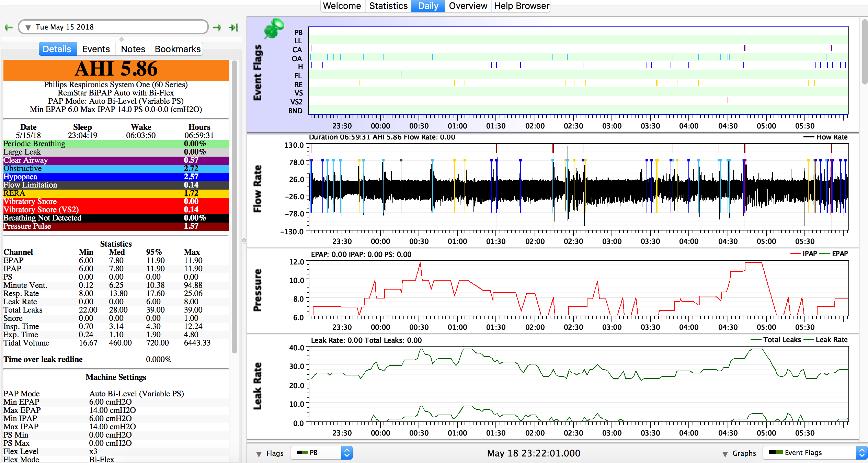Click the Flex Level setting row
The width and height of the screenshot is (868, 463).
pyautogui.click(x=116, y=451)
